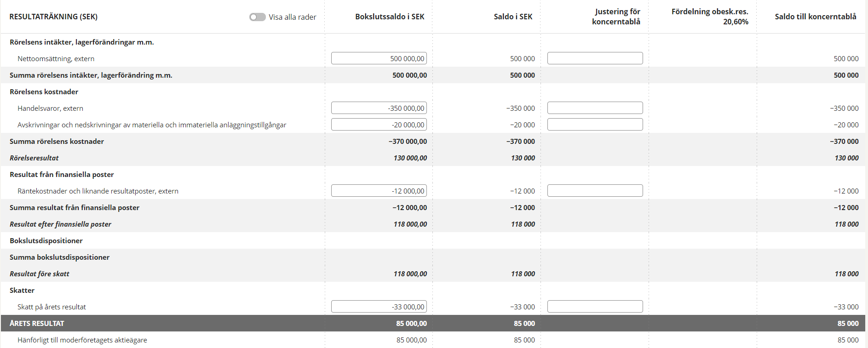This screenshot has width=868, height=348.
Task: Focus the Justering field for Handelsvaror, extern
Action: (595, 108)
